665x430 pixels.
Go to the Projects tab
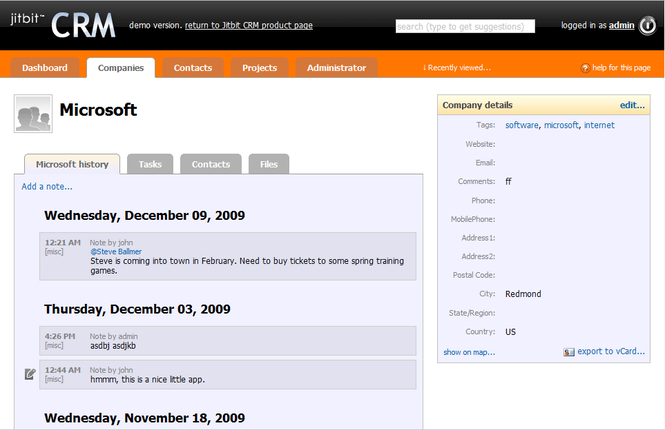(260, 68)
